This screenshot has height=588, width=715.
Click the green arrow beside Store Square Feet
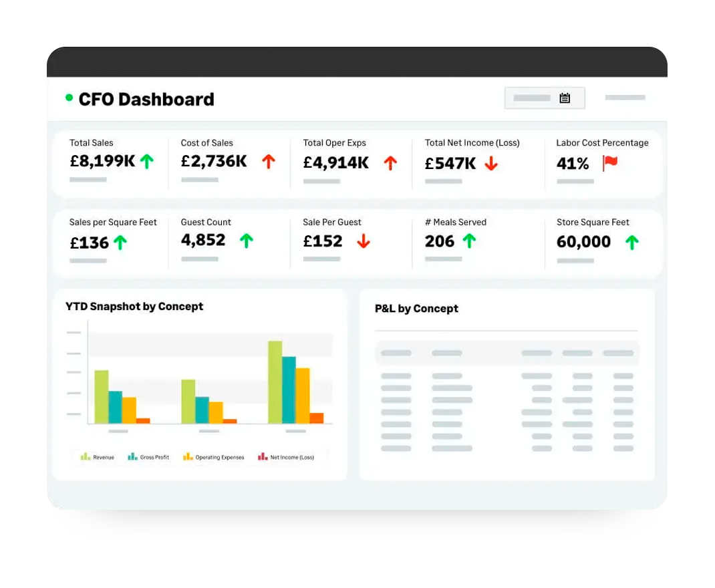point(631,242)
